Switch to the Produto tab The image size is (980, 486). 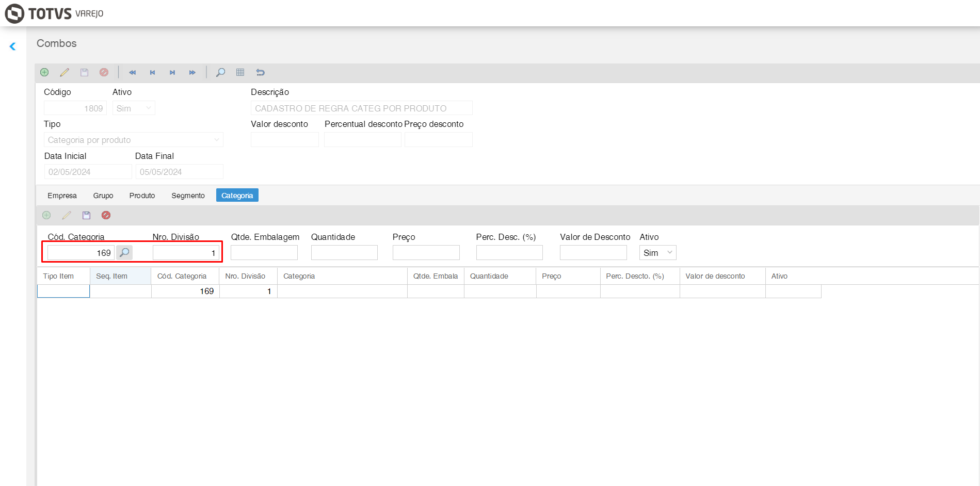point(142,196)
